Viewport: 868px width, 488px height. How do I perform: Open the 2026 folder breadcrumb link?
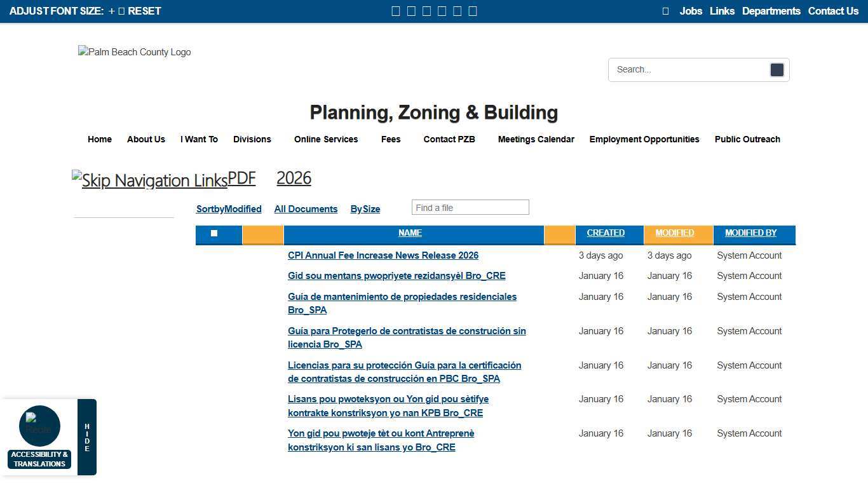(294, 178)
